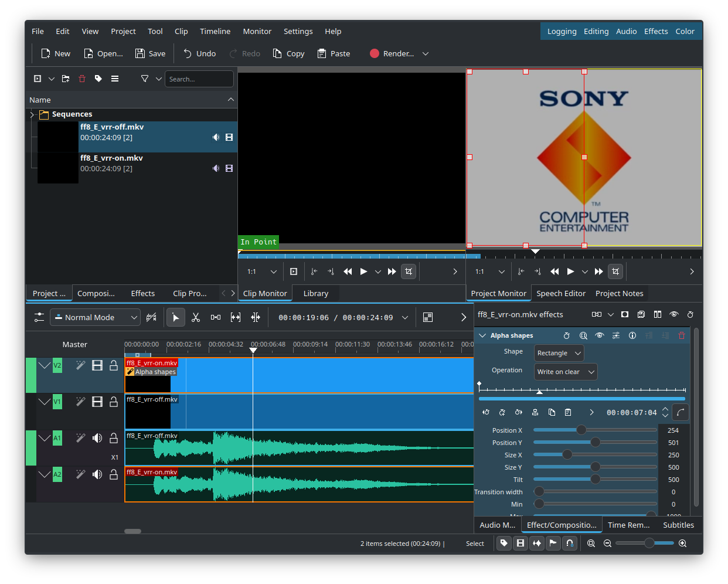Switch to Color workspace layout
The height and width of the screenshot is (584, 728).
(685, 31)
